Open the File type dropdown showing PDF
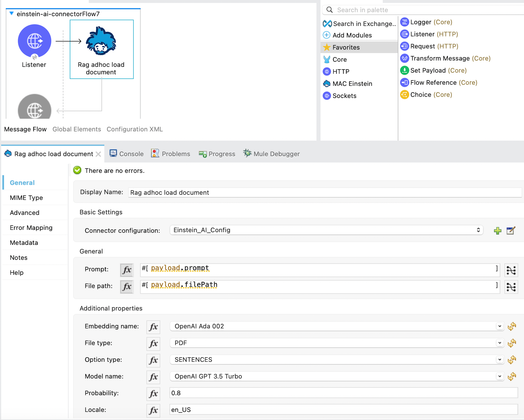Screen dimensions: 524x420 337,343
